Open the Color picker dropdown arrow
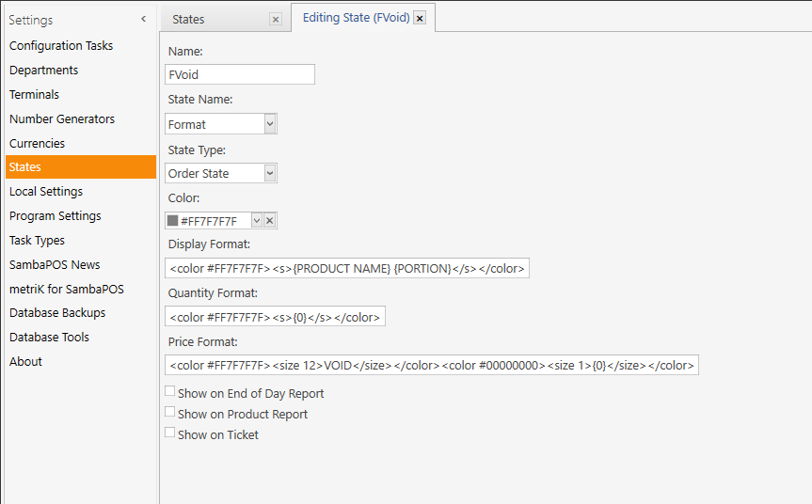Image resolution: width=812 pixels, height=504 pixels. 257,220
